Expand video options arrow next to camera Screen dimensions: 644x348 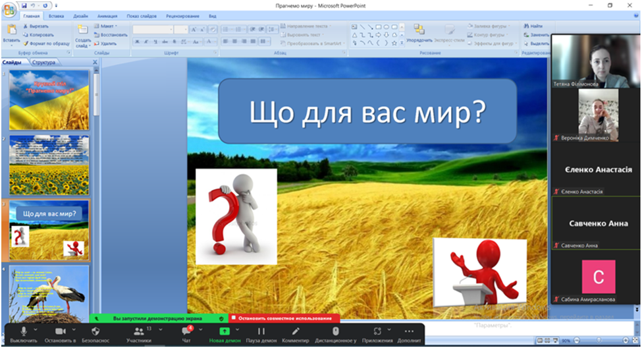pyautogui.click(x=74, y=328)
